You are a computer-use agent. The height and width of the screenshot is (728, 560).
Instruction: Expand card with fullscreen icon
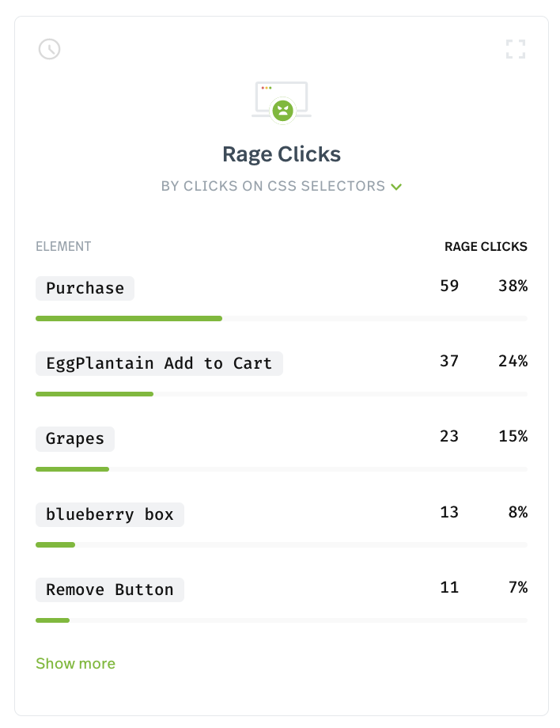tap(516, 49)
